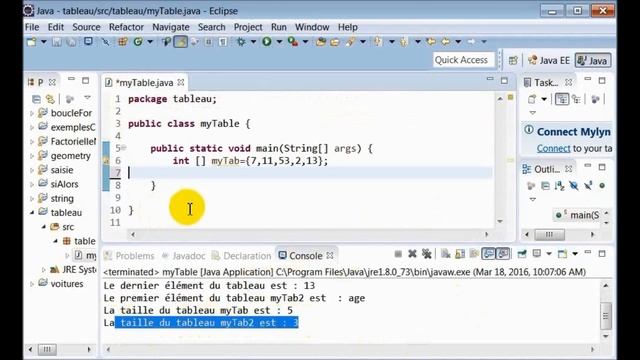Image resolution: width=640 pixels, height=360 pixels.
Task: Click the Save All toolbar icon
Action: (x=71, y=42)
